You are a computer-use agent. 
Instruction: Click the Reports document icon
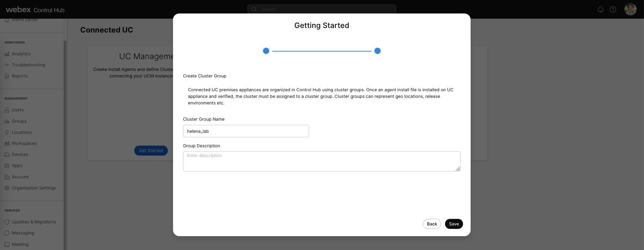[x=7, y=76]
